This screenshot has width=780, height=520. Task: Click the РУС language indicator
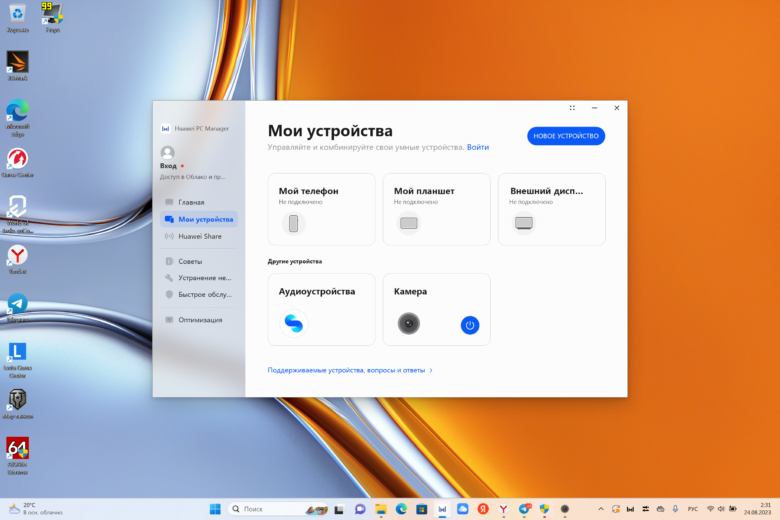pyautogui.click(x=692, y=509)
